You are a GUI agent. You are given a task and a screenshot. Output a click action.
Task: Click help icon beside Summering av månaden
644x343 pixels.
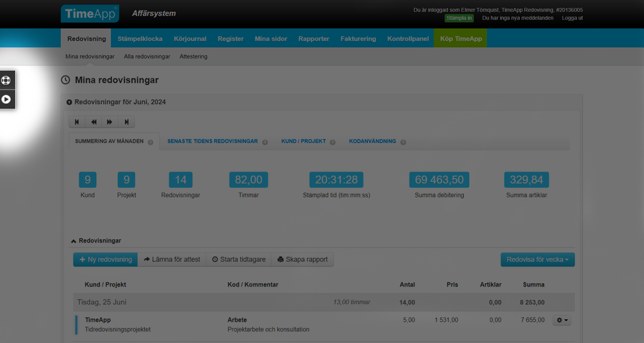151,142
